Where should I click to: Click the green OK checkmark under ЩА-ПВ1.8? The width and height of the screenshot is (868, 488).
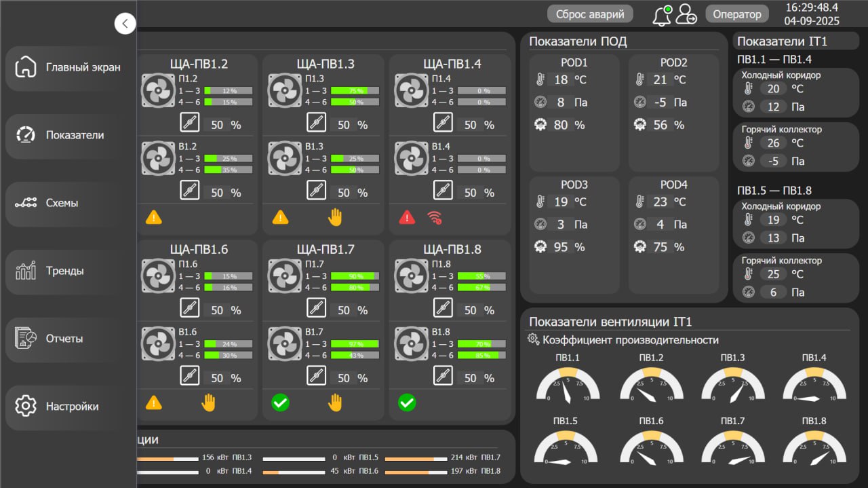(x=407, y=402)
